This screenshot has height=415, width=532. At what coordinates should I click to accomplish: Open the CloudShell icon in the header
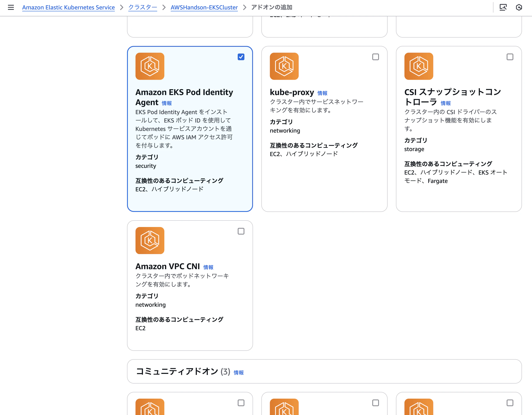pyautogui.click(x=503, y=7)
